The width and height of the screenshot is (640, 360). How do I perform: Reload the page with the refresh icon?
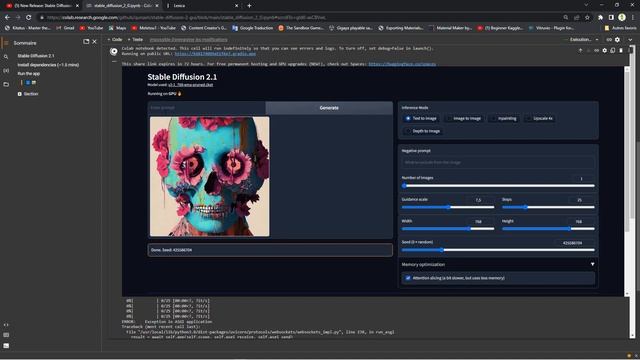pos(29,18)
